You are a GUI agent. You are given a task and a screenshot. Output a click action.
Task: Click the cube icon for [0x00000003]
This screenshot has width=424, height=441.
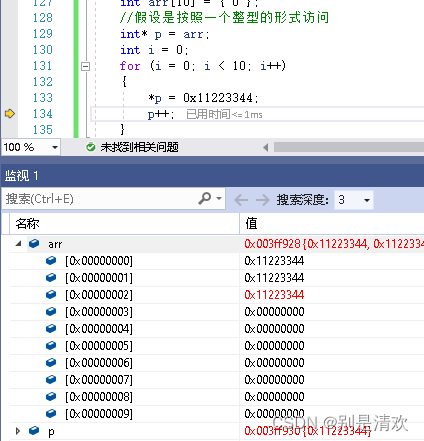pos(51,311)
